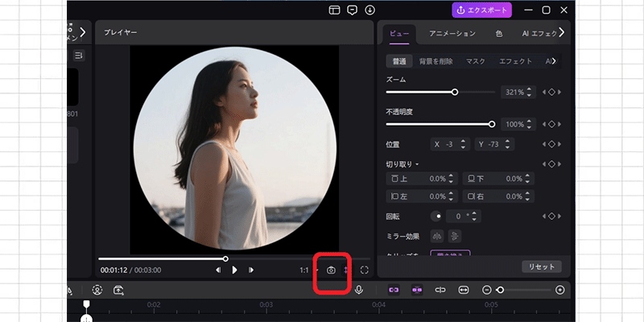
Task: Select the マスク sub-tab
Action: 475,61
